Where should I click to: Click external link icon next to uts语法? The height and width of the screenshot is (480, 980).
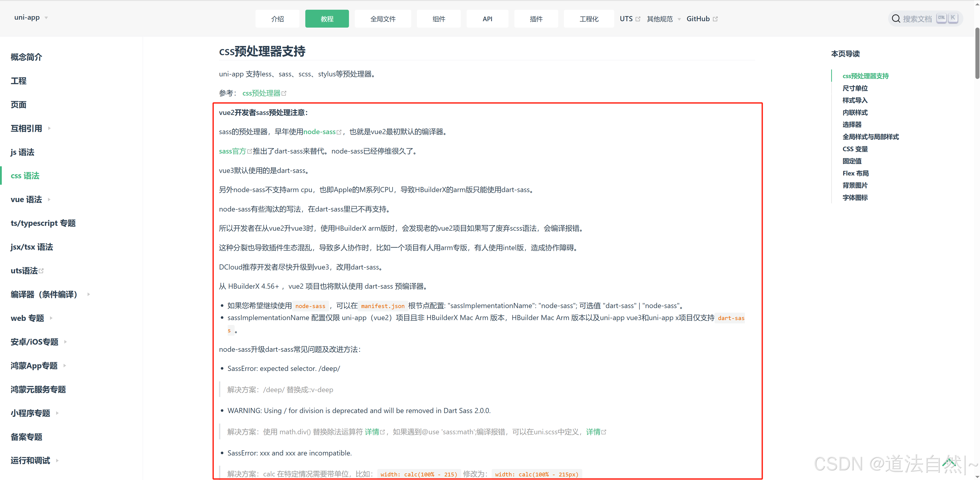pos(41,271)
